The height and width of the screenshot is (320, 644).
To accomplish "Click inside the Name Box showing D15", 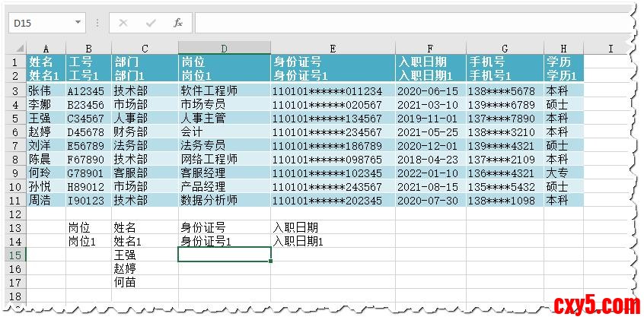I will point(38,24).
